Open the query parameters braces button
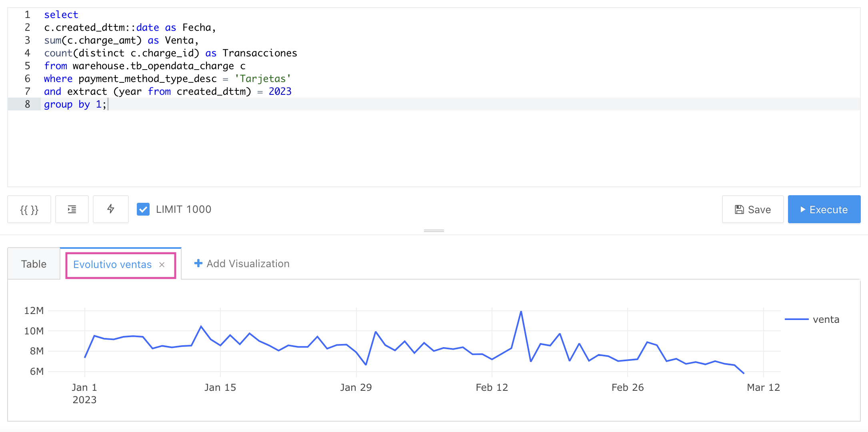 pyautogui.click(x=29, y=209)
